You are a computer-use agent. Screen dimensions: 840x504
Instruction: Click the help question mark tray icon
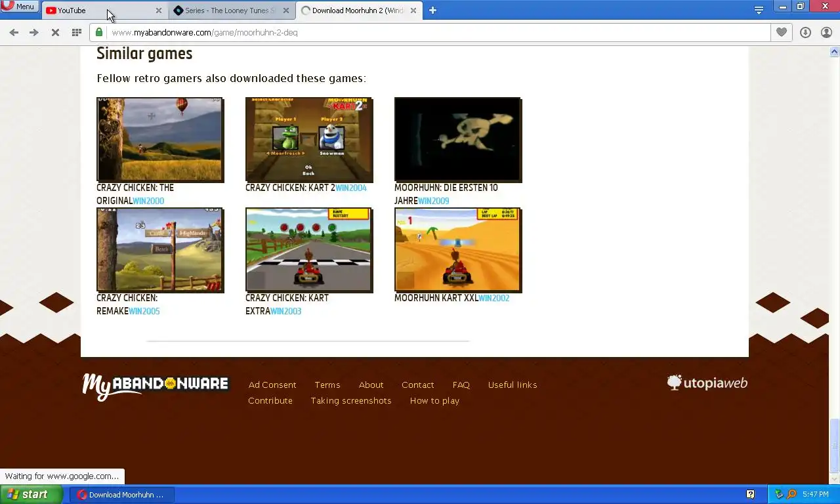pyautogui.click(x=750, y=494)
